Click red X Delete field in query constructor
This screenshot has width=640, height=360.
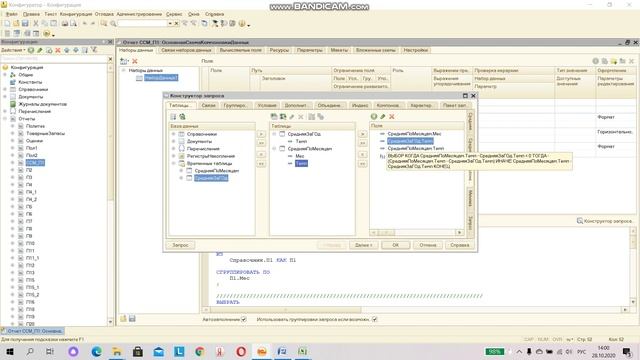(392, 117)
